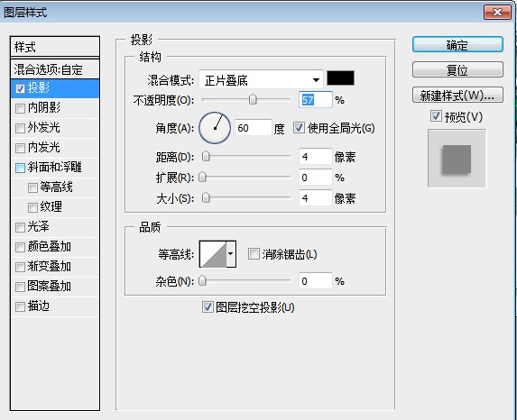Image resolution: width=517 pixels, height=420 pixels.
Task: Open the 混合模式 dropdown
Action: pos(261,79)
